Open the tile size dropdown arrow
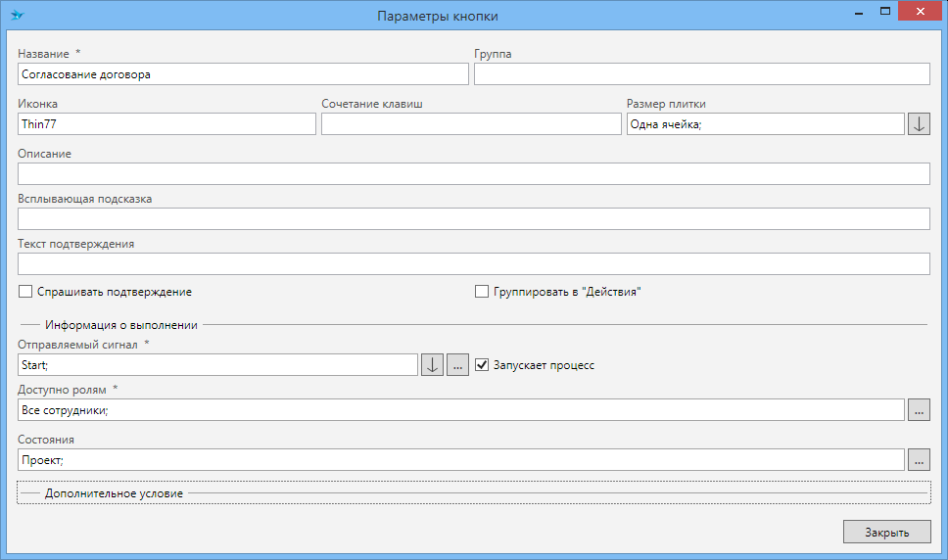This screenshot has width=948, height=560. (919, 124)
